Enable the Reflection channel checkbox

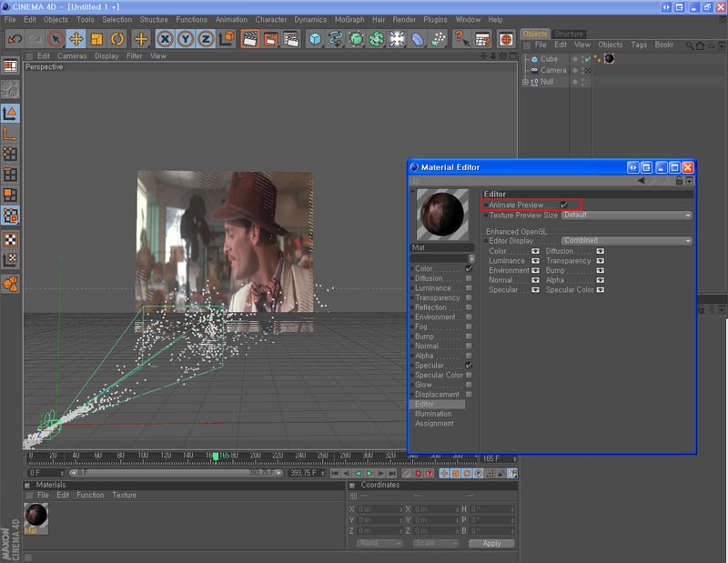[x=469, y=307]
